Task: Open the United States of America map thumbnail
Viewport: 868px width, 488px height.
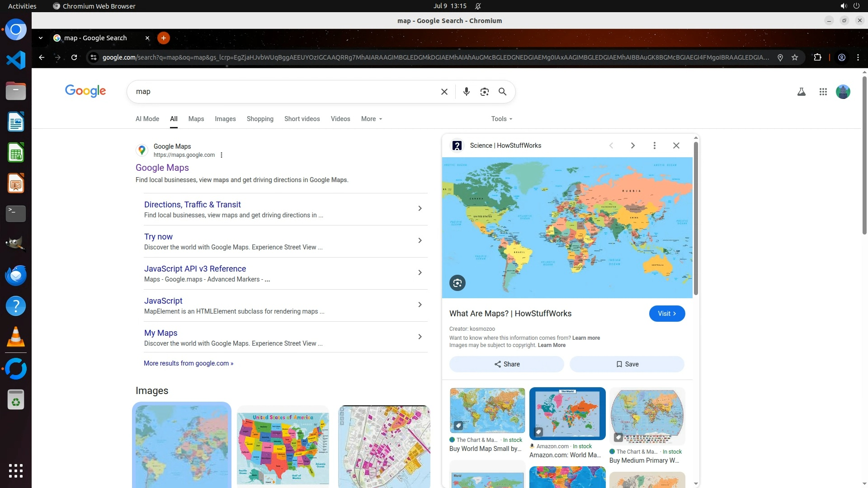Action: click(283, 447)
